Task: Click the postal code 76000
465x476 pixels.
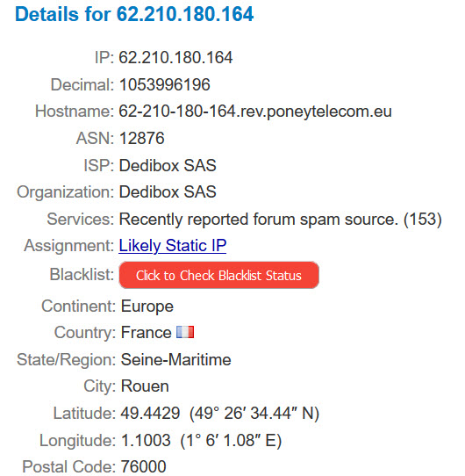Action: click(144, 466)
